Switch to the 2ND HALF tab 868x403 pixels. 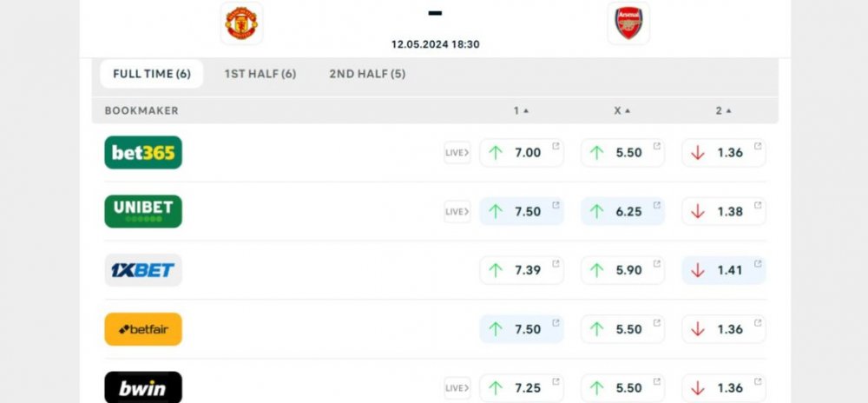(x=367, y=74)
